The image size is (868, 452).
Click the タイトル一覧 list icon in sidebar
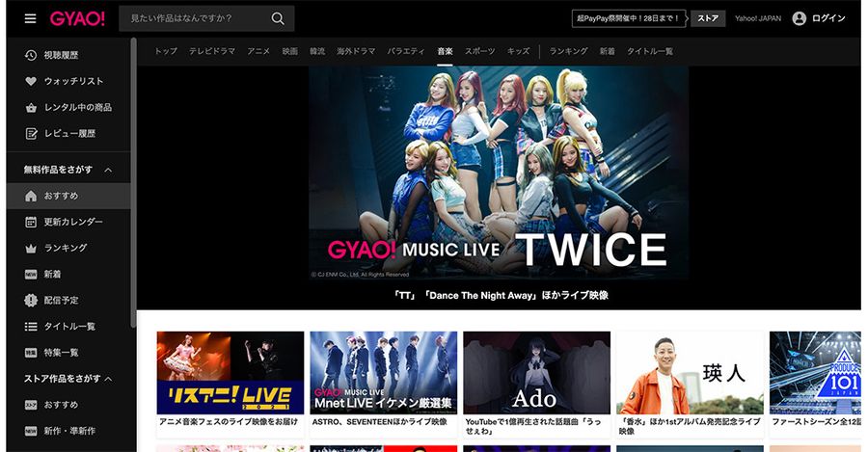tap(31, 327)
